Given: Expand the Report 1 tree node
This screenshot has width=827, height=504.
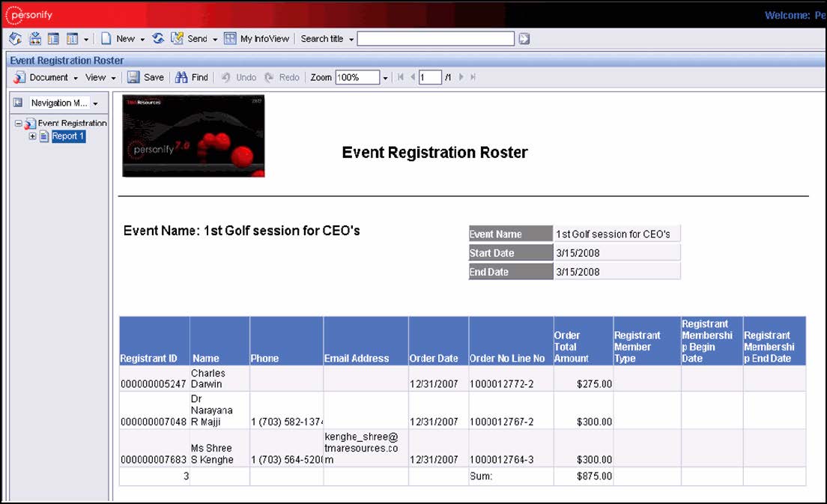Looking at the screenshot, I should click(32, 136).
